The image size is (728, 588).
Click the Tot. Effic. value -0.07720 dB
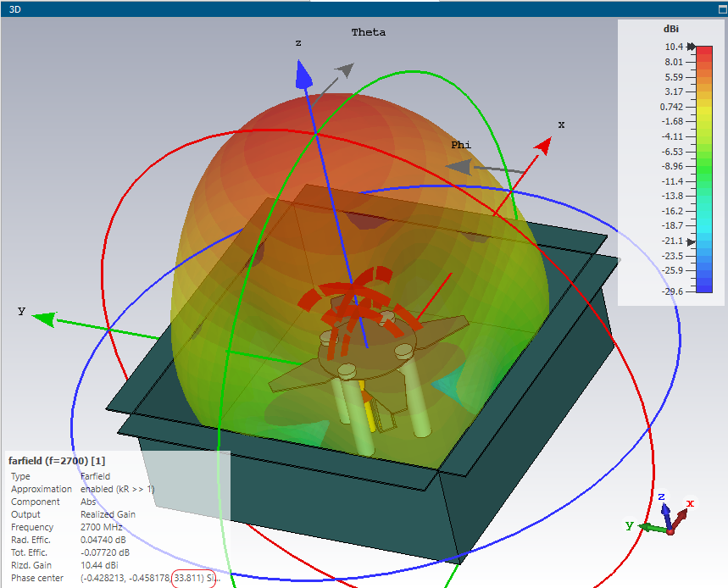[x=105, y=552]
